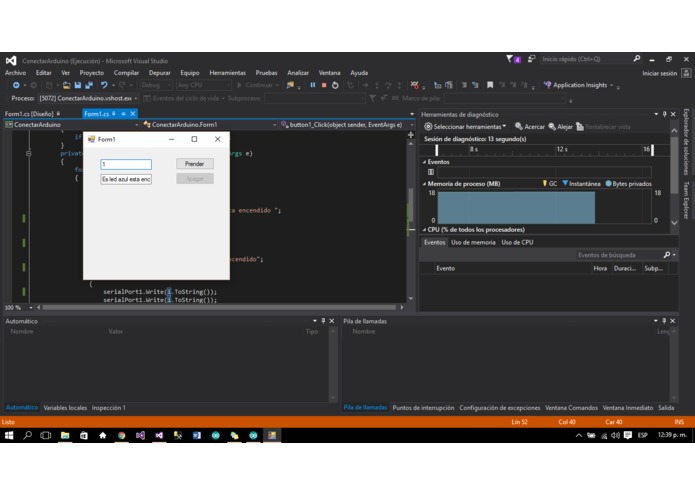Open the button1_Click member dropdown
This screenshot has height=494, width=695.
click(x=347, y=125)
